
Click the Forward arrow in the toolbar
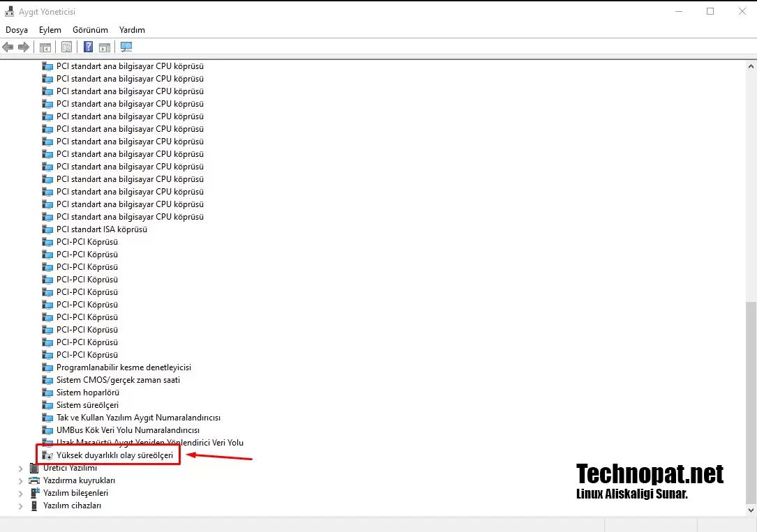point(24,47)
